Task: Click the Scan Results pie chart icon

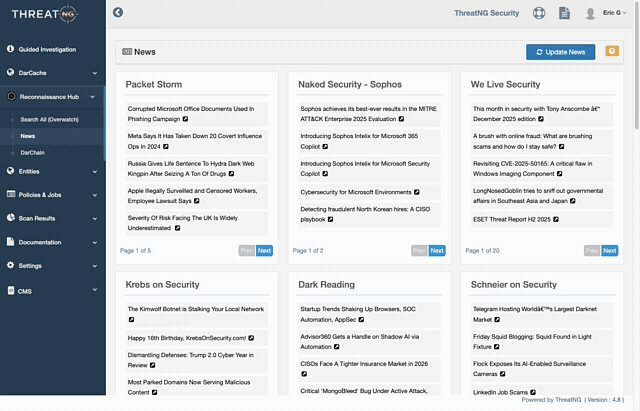Action: point(11,218)
